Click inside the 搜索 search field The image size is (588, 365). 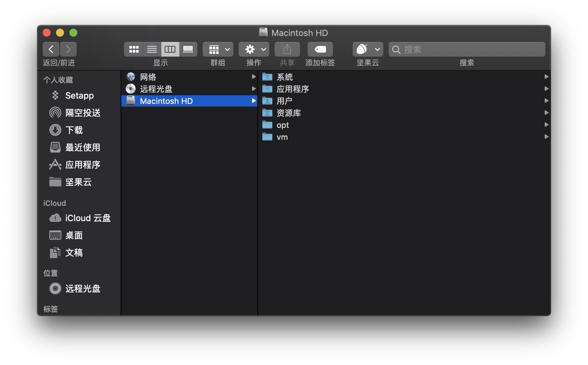coord(467,49)
